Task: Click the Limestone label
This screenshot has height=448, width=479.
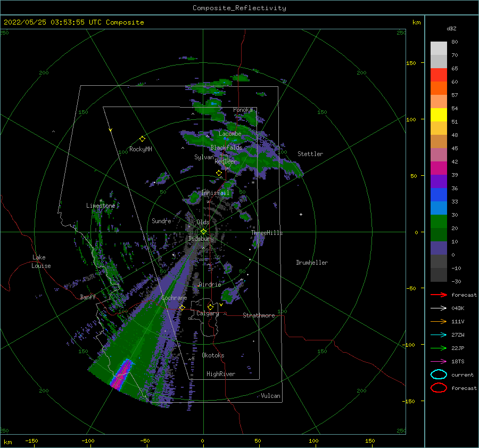Action: pyautogui.click(x=101, y=206)
